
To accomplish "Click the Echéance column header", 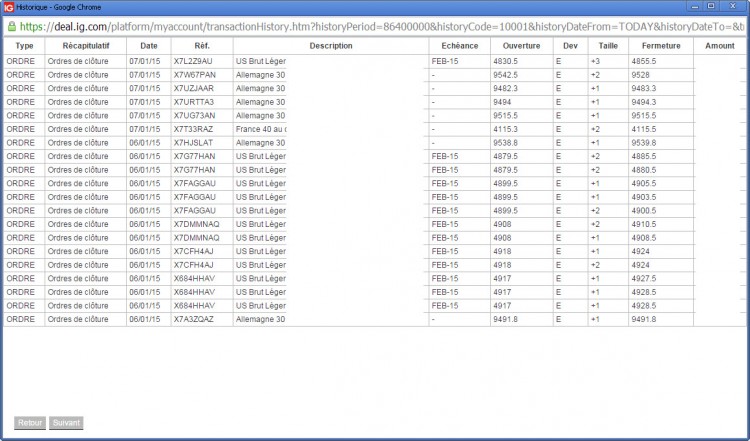I will pos(460,46).
